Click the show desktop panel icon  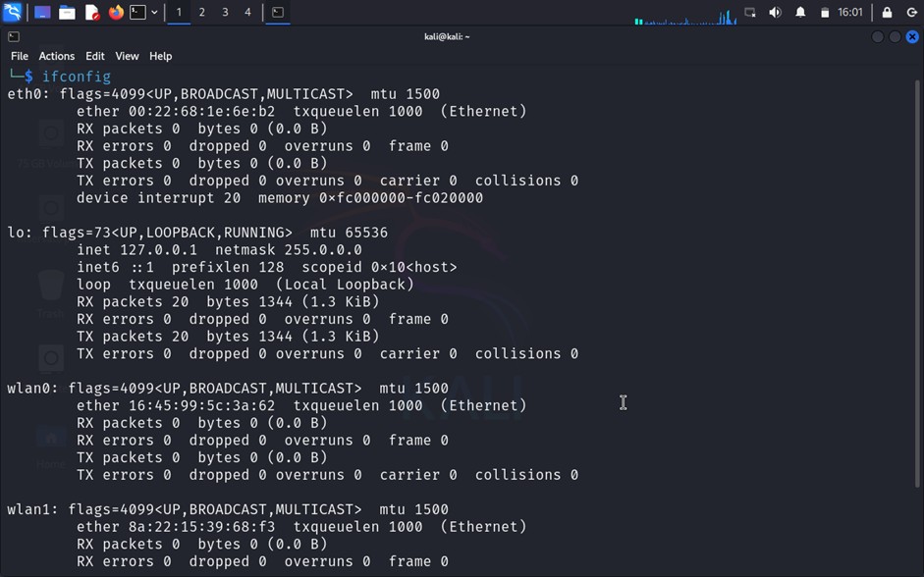point(42,12)
